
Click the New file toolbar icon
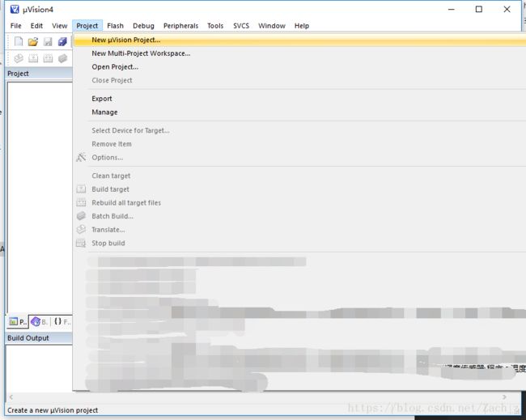[x=19, y=41]
